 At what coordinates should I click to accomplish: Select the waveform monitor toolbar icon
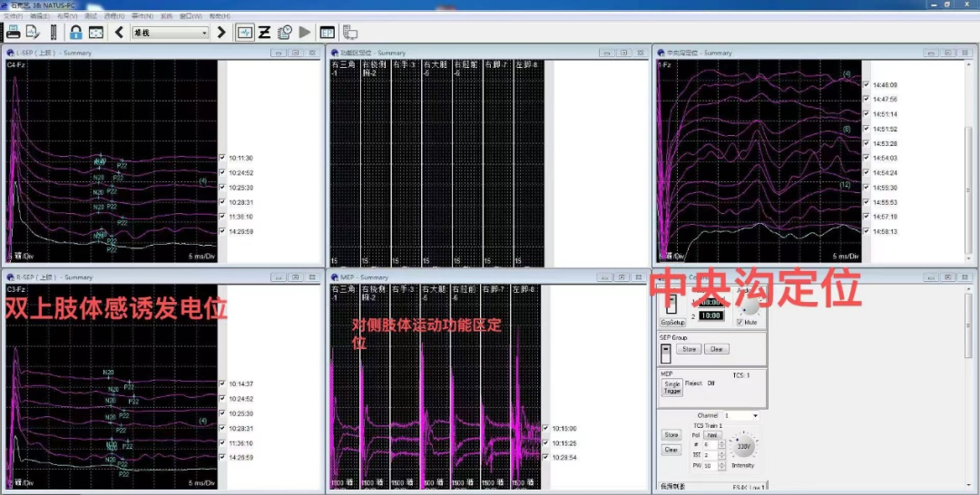(x=245, y=33)
